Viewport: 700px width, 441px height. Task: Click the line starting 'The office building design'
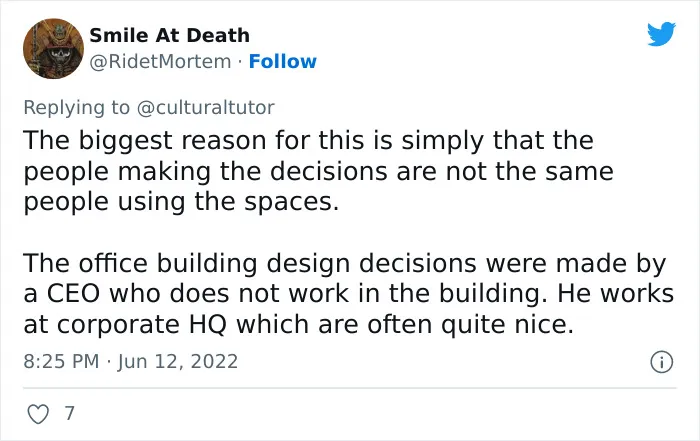pos(345,263)
